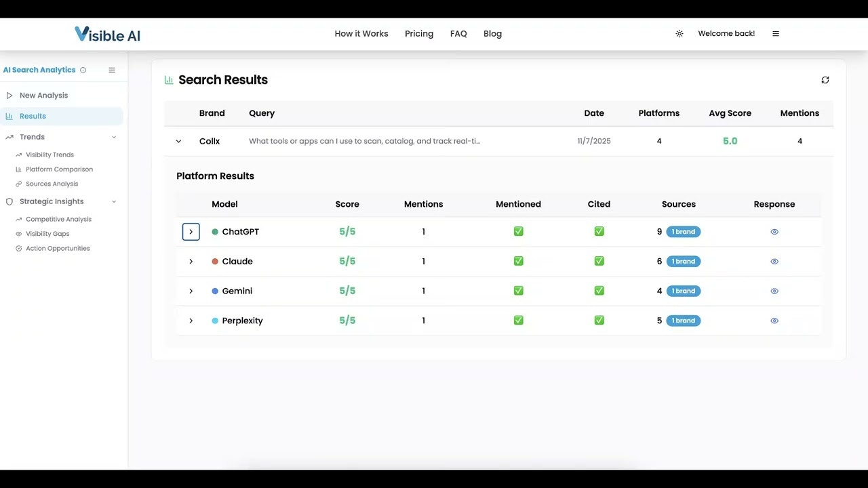Click the Mentioned checkmark for ChatGPT
The height and width of the screenshot is (488, 868).
(518, 231)
